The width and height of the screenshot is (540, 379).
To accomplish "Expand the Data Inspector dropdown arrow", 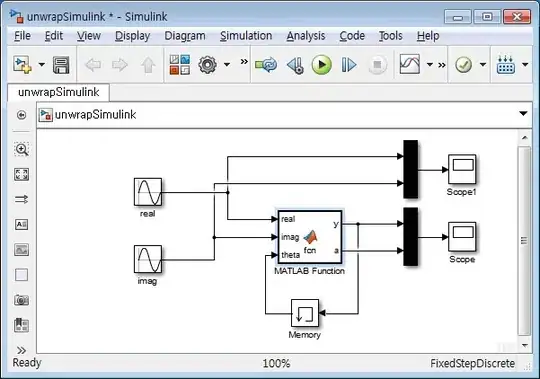I will 430,64.
